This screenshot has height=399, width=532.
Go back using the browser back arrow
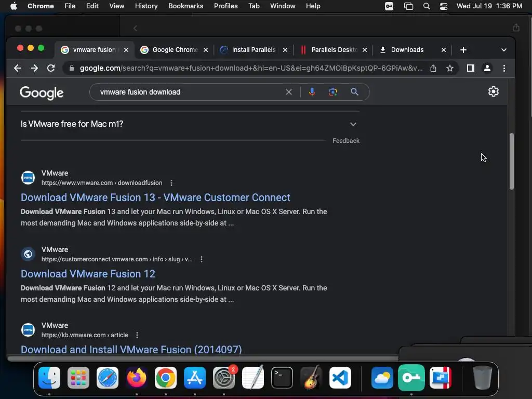[18, 68]
